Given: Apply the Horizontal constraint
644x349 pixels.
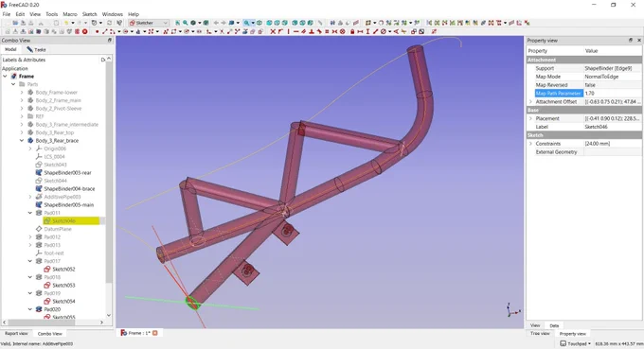Looking at the screenshot, I should pos(296,31).
